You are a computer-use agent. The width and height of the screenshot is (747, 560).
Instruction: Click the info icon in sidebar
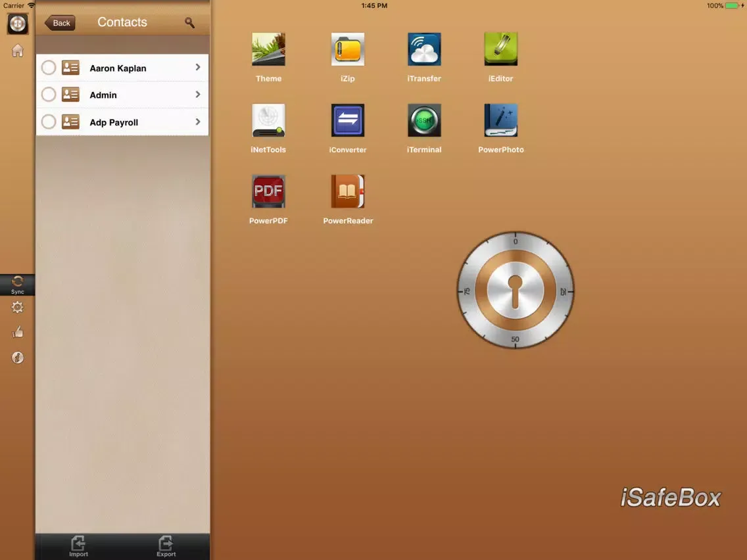coord(18,358)
